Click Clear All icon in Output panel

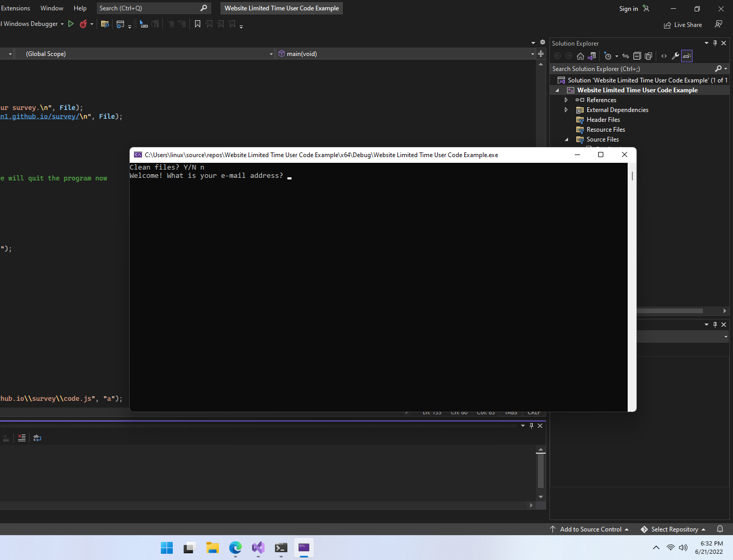21,438
